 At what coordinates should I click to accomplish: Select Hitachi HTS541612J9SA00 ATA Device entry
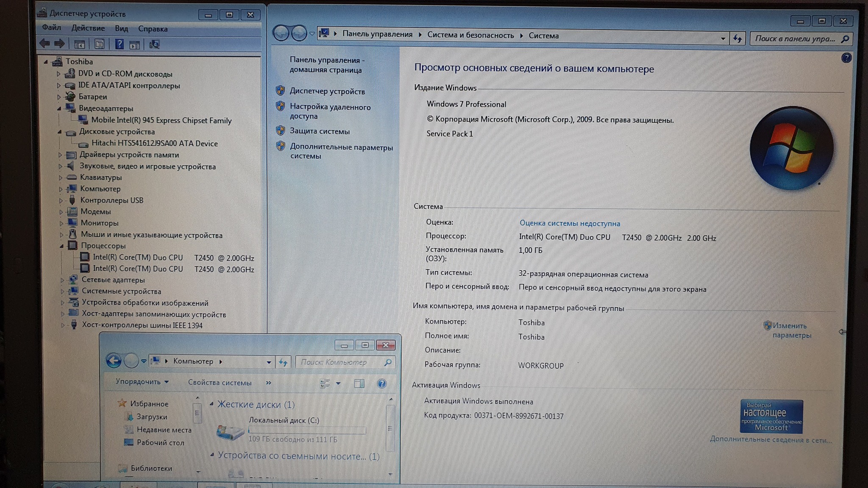(154, 144)
